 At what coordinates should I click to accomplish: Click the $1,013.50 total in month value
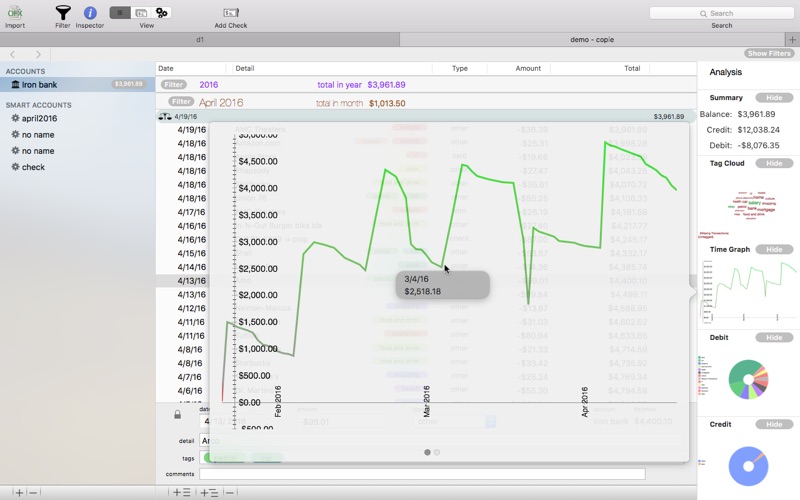click(387, 104)
